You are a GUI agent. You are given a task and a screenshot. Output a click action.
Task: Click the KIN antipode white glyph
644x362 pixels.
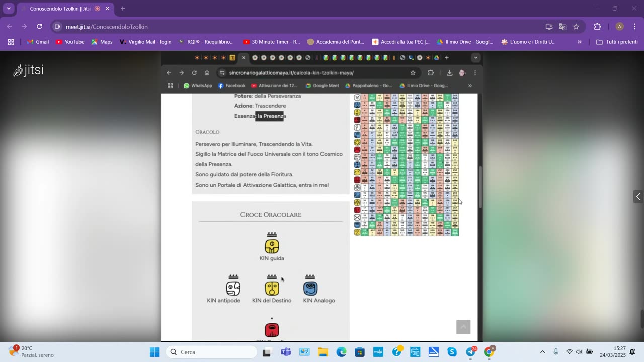233,288
